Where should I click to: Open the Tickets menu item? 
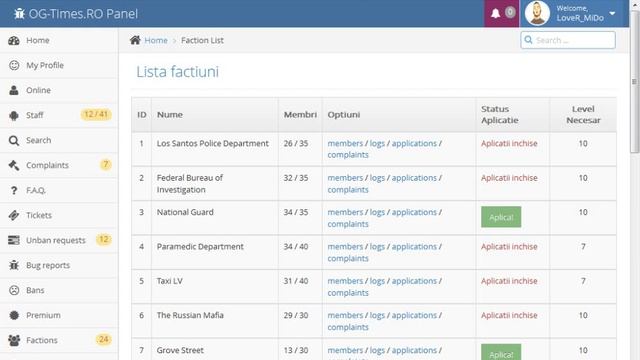[59, 215]
